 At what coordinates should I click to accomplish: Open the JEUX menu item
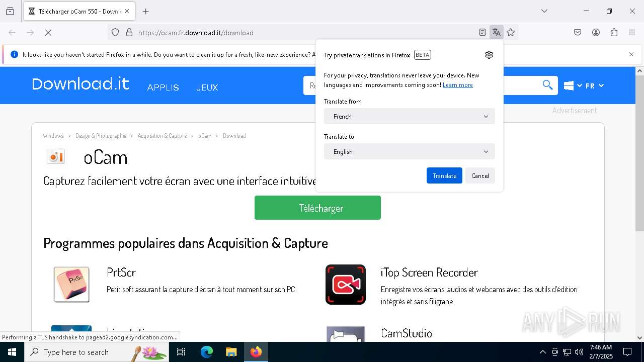tap(207, 87)
